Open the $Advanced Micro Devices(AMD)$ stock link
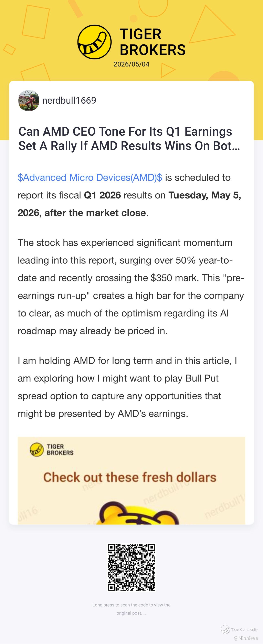The image size is (263, 644). point(90,177)
